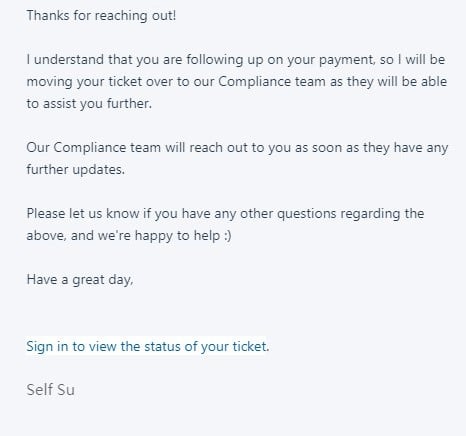Viewport: 466px width, 436px height.
Task: Click 'Please let us know' sentence beginning
Action: pyautogui.click(x=83, y=214)
